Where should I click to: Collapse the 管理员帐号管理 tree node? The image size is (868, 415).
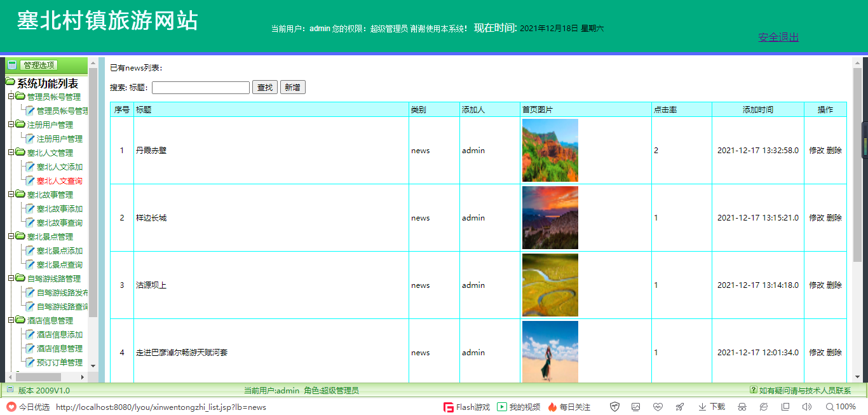[11, 97]
